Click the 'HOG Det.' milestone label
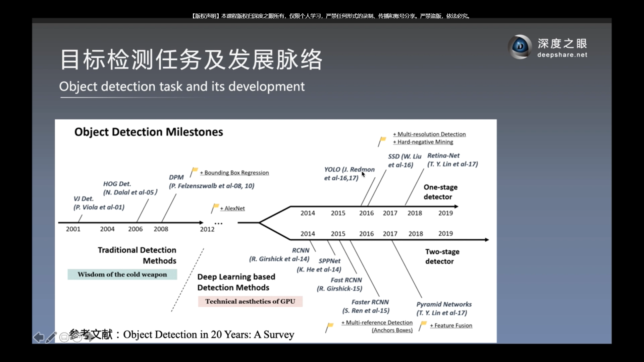 [117, 184]
